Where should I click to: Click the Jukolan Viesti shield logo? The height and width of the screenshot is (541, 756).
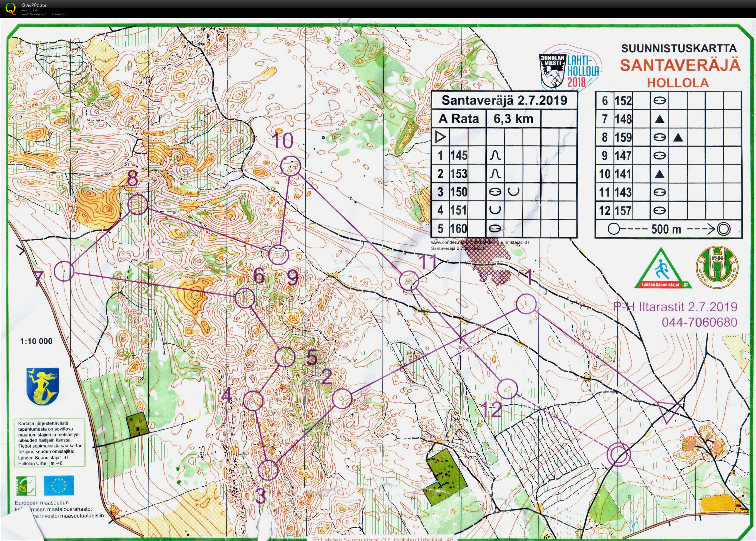click(x=552, y=71)
